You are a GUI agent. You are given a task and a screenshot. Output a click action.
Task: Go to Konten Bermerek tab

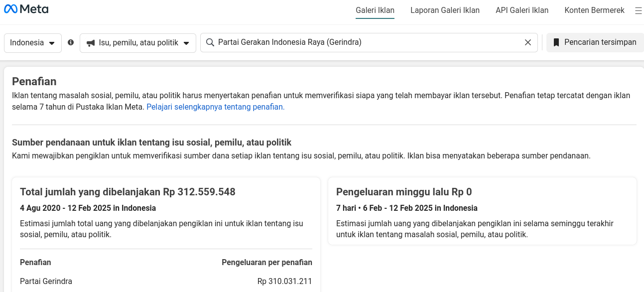tap(594, 10)
